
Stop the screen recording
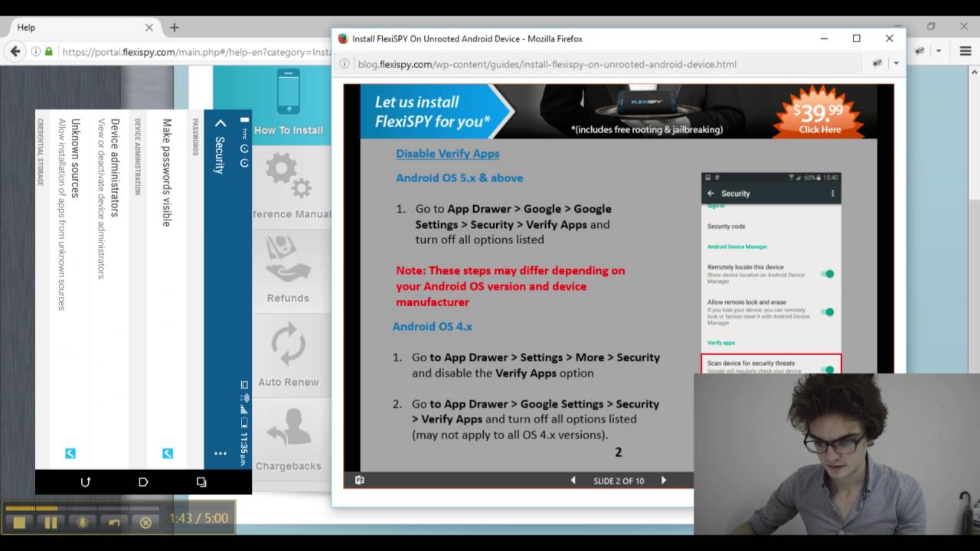point(20,523)
